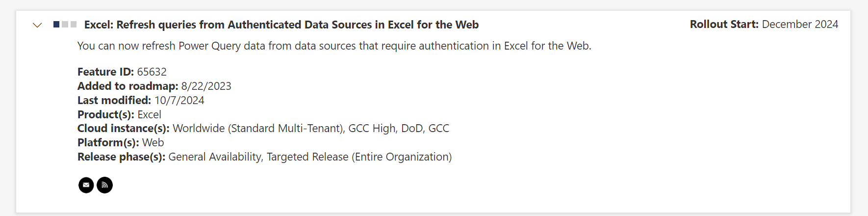Viewport: 868px width, 216px height.
Task: Select Feature ID number 65632
Action: [x=152, y=72]
